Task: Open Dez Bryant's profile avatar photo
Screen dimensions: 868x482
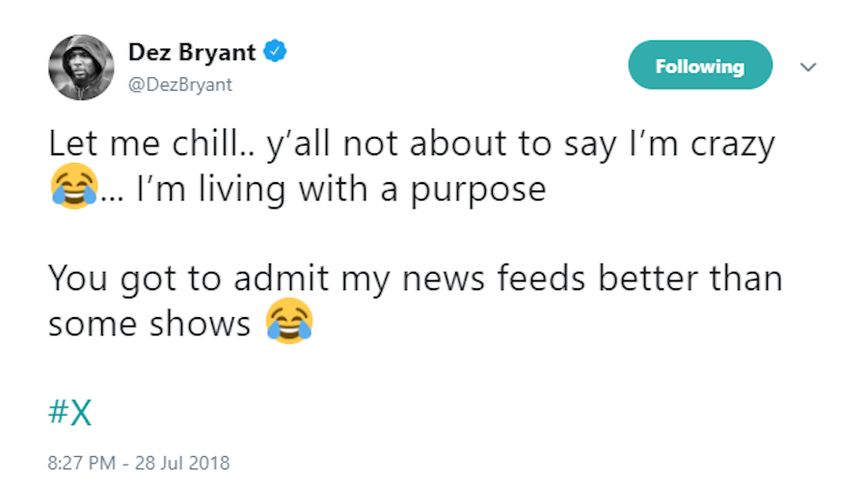Action: [81, 67]
